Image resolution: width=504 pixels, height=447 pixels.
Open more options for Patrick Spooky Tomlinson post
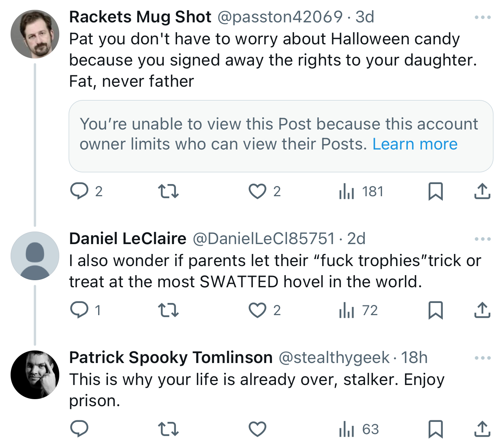482,358
